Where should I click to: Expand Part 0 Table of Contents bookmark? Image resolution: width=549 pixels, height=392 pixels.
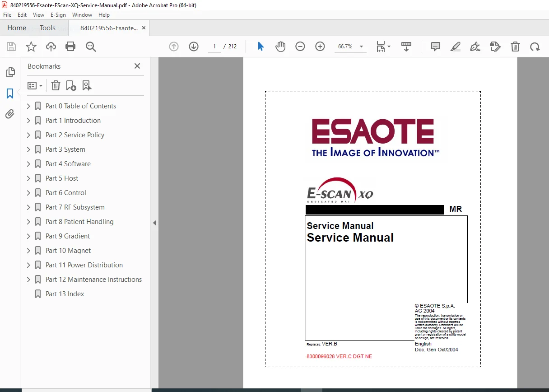(x=28, y=106)
